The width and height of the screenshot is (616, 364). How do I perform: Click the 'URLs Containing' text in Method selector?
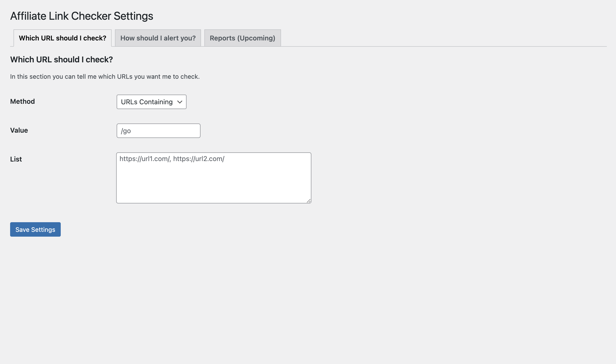[147, 102]
